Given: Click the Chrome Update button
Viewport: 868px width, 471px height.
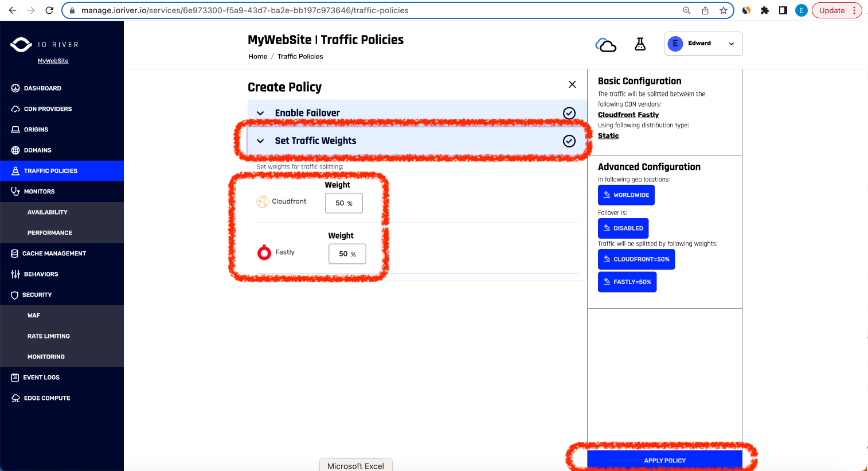Looking at the screenshot, I should coord(836,10).
